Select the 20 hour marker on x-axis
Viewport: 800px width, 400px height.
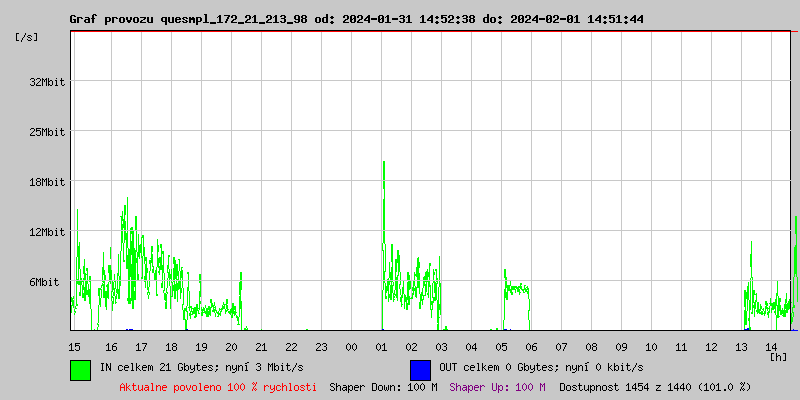point(231,346)
